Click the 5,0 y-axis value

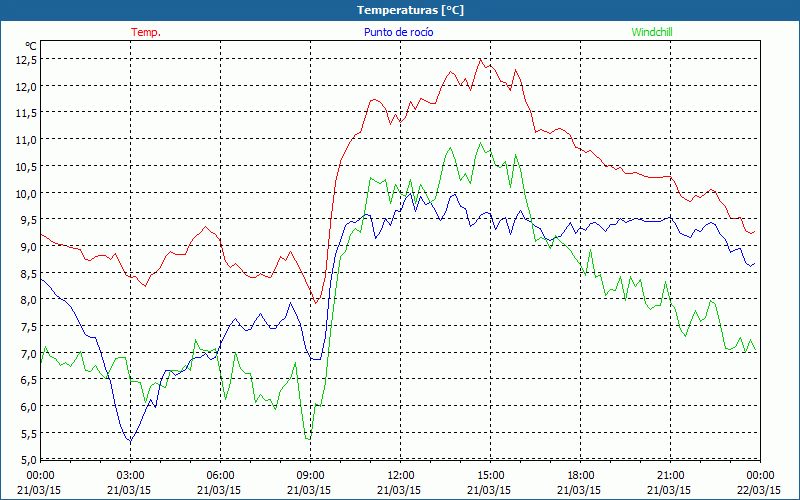28,459
